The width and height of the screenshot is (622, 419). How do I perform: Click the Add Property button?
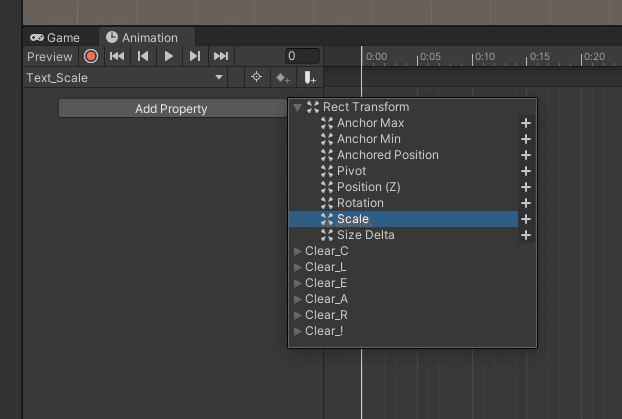171,109
